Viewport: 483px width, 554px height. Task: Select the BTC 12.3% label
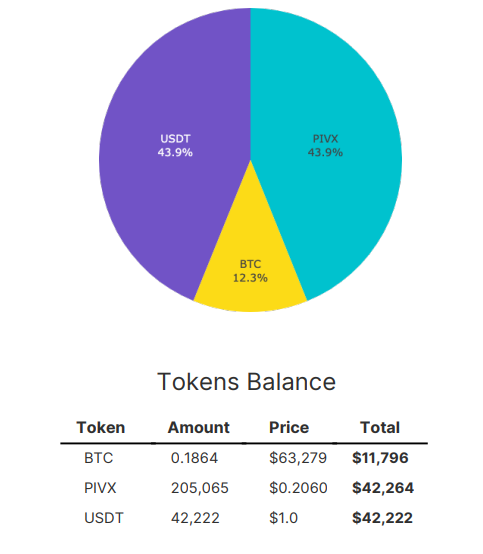tap(250, 271)
